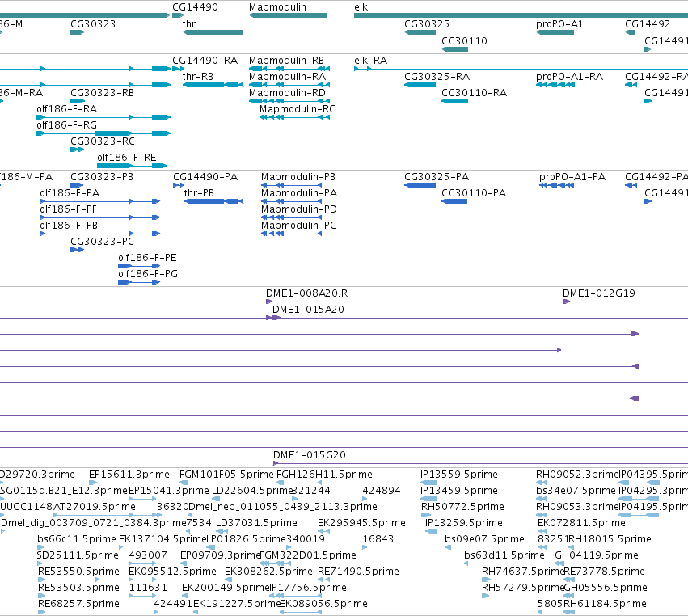This screenshot has width=688, height=616.
Task: Click clone DME1-008A20.R
Action: click(x=306, y=293)
